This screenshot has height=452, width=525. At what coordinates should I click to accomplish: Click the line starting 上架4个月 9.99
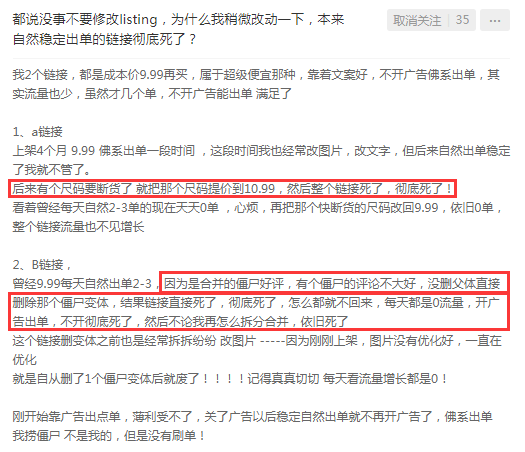click(x=261, y=151)
